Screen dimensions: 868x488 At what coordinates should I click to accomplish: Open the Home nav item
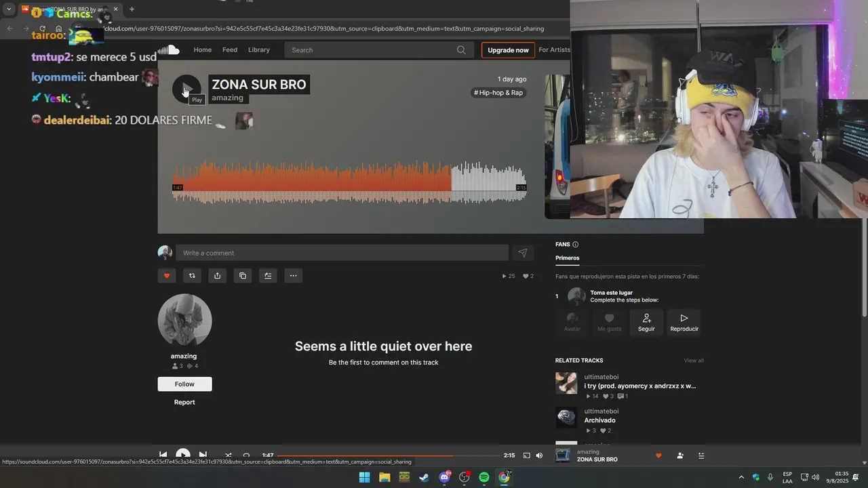tap(203, 50)
